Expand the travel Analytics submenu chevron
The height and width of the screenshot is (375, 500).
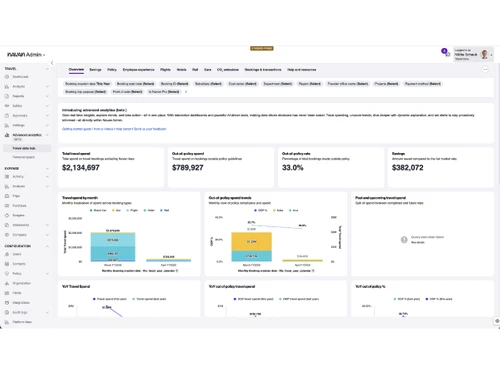[x=47, y=86]
